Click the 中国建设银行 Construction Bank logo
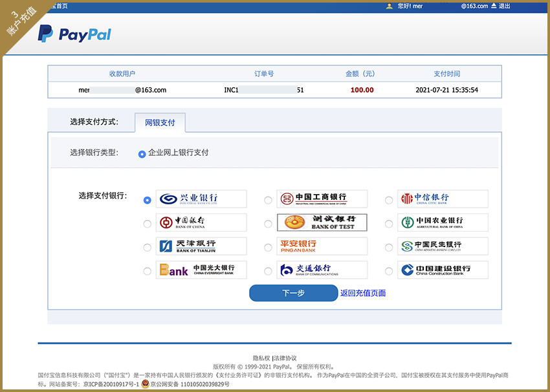550x392 pixels. pos(443,270)
